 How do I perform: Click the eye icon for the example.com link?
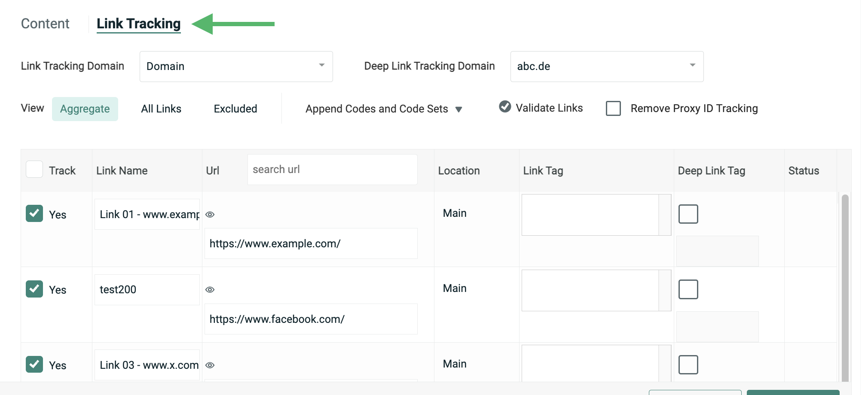click(x=210, y=215)
